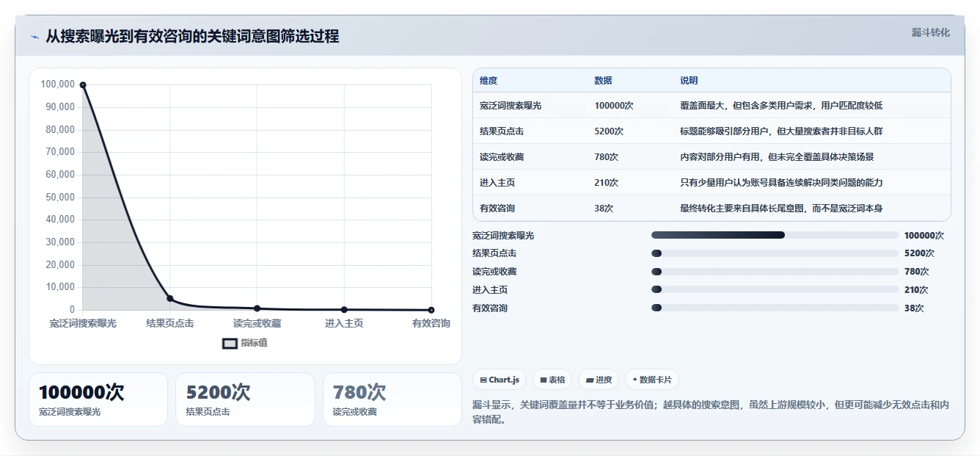Click the chart data point for 进入主页
This screenshot has height=456, width=980.
[x=344, y=310]
